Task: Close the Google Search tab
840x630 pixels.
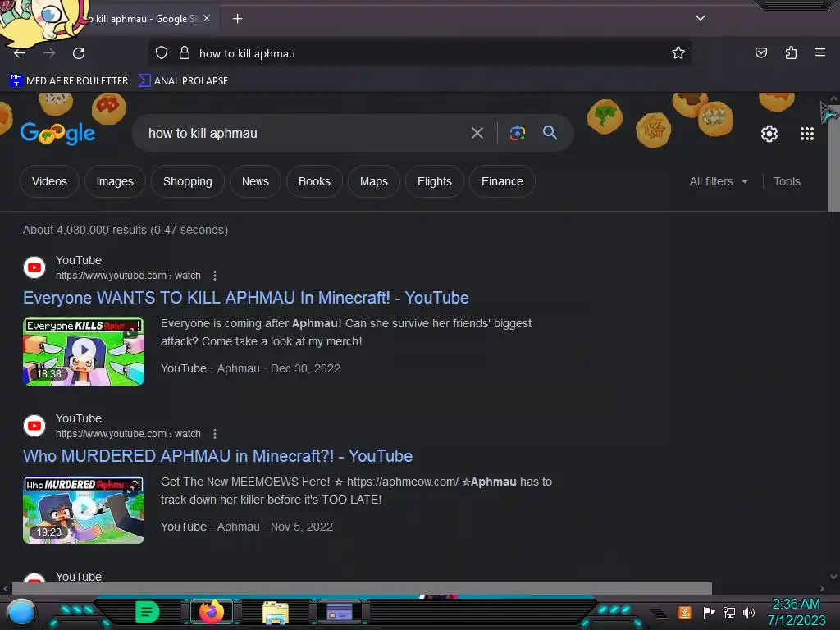Action: coord(207,18)
